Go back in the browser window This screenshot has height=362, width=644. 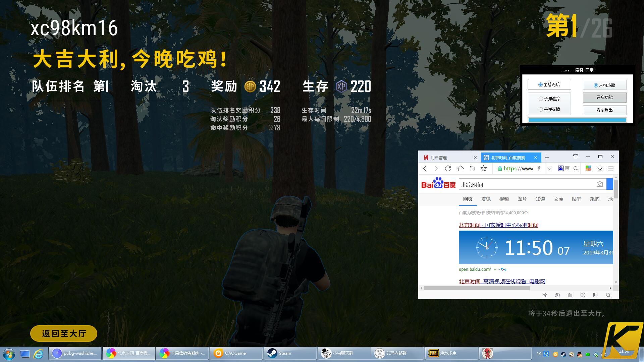pos(425,169)
